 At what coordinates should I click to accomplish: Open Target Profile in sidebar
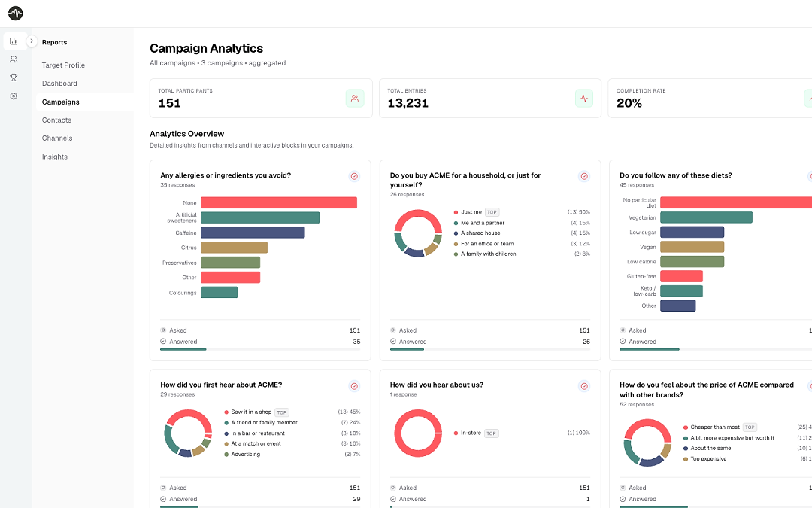tap(63, 65)
